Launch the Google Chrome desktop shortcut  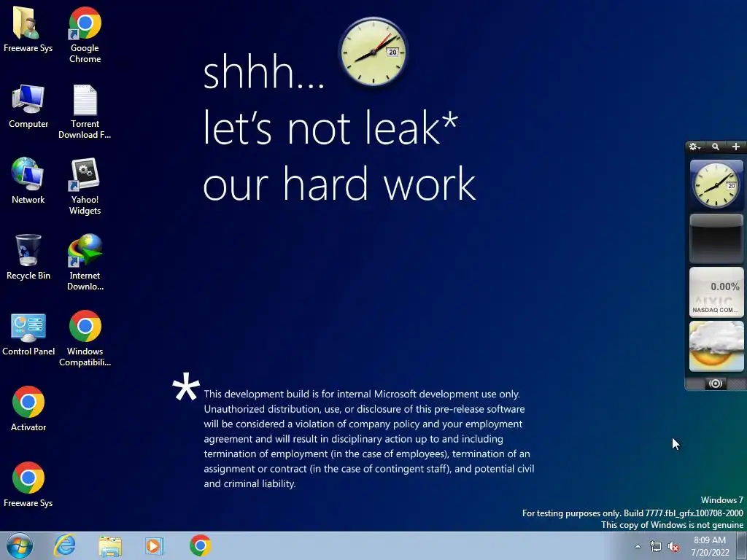coord(85,34)
